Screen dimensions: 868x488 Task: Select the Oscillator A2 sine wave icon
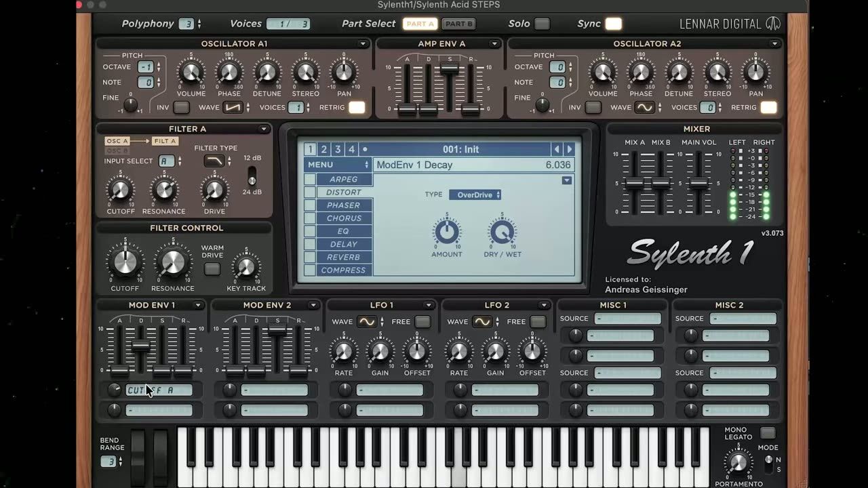pyautogui.click(x=644, y=107)
